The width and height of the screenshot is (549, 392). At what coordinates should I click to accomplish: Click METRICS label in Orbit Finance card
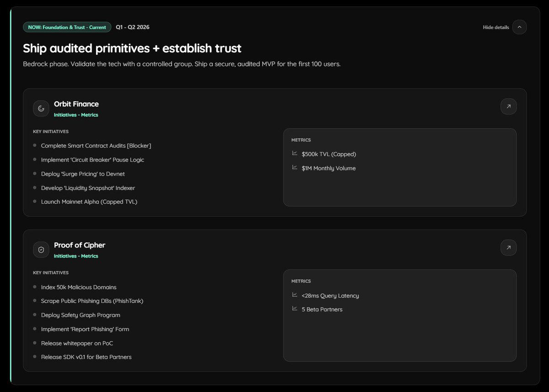tap(301, 140)
